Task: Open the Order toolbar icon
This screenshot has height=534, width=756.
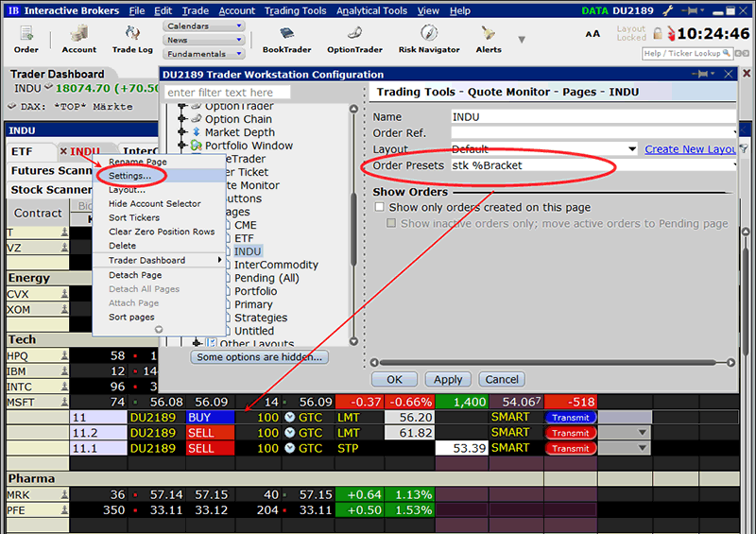Action: point(26,39)
